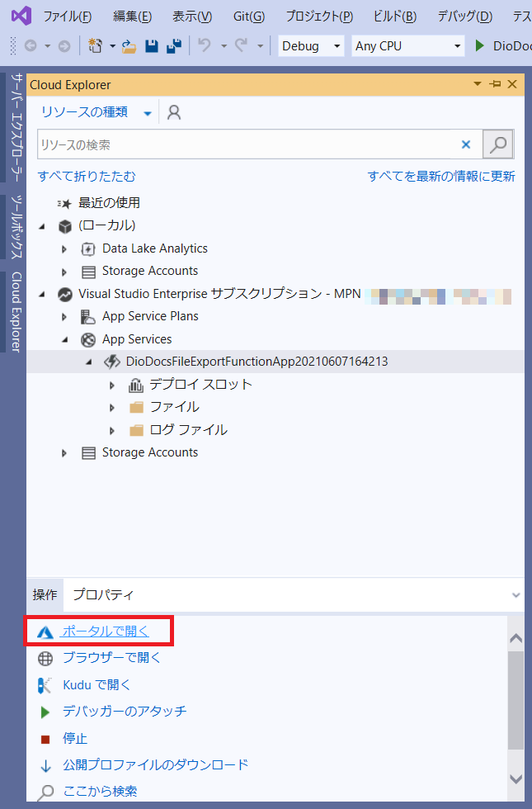Expand the デプロイ スロット node

pyautogui.click(x=112, y=386)
